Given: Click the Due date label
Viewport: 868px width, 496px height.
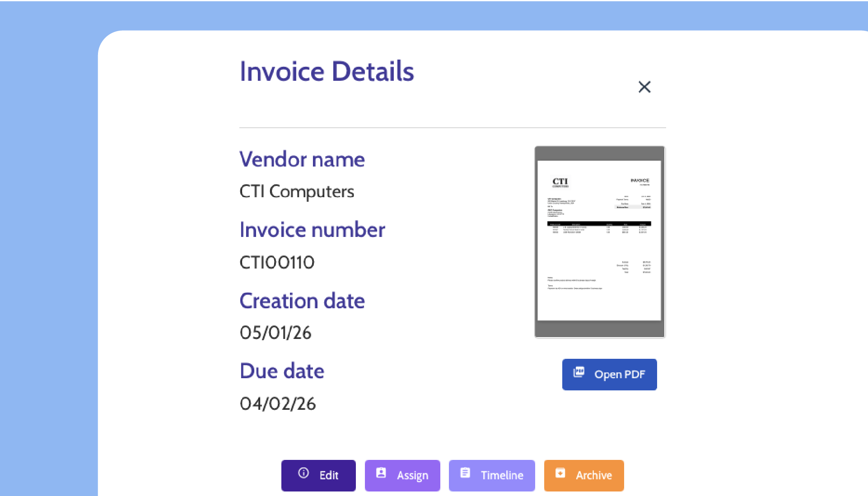Looking at the screenshot, I should 282,371.
